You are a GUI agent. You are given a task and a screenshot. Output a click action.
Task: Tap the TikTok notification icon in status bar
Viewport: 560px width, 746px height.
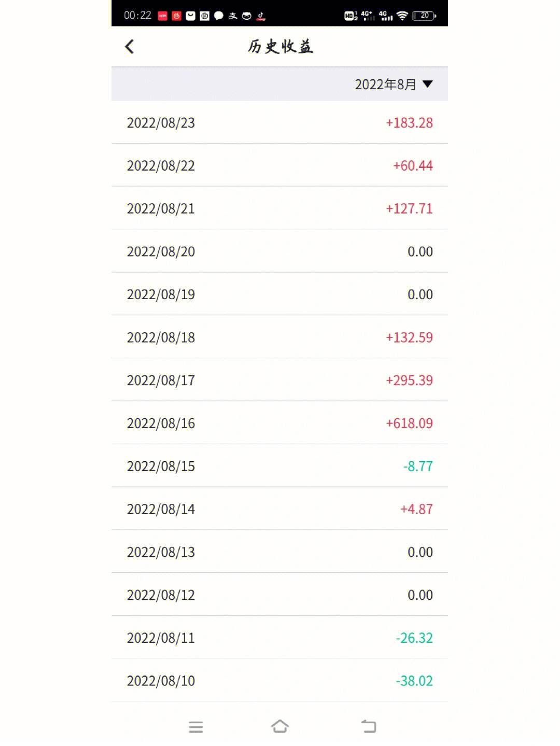(261, 16)
